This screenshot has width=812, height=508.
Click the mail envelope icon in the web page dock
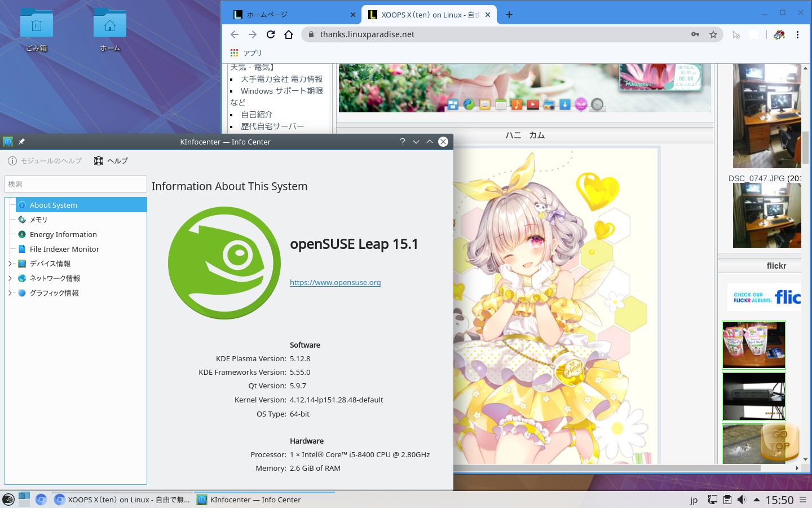(484, 104)
